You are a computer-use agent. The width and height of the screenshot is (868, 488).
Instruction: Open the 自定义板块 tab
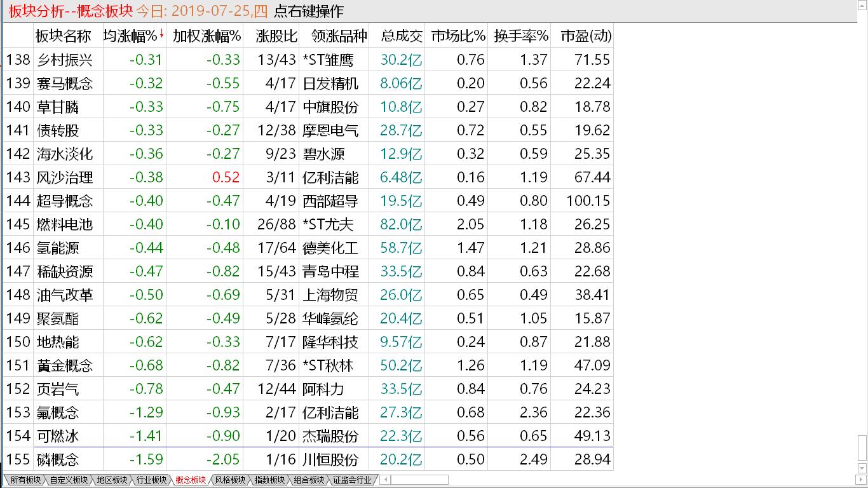69,480
